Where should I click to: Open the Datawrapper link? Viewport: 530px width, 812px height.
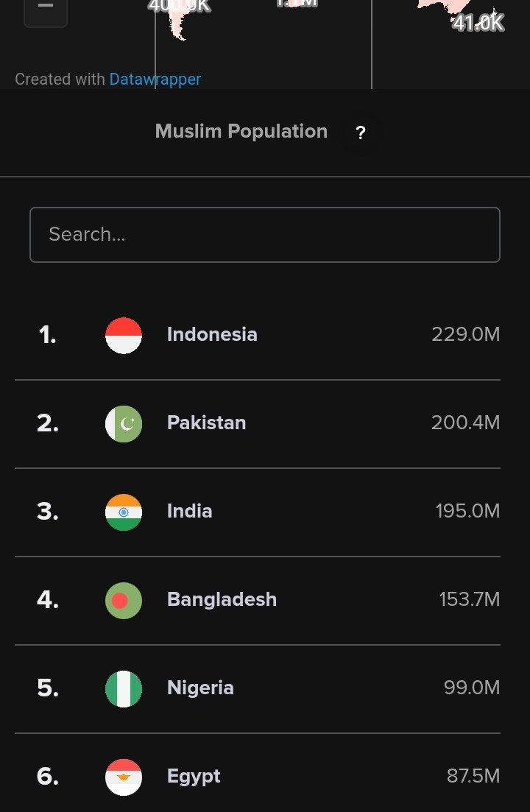click(x=155, y=80)
